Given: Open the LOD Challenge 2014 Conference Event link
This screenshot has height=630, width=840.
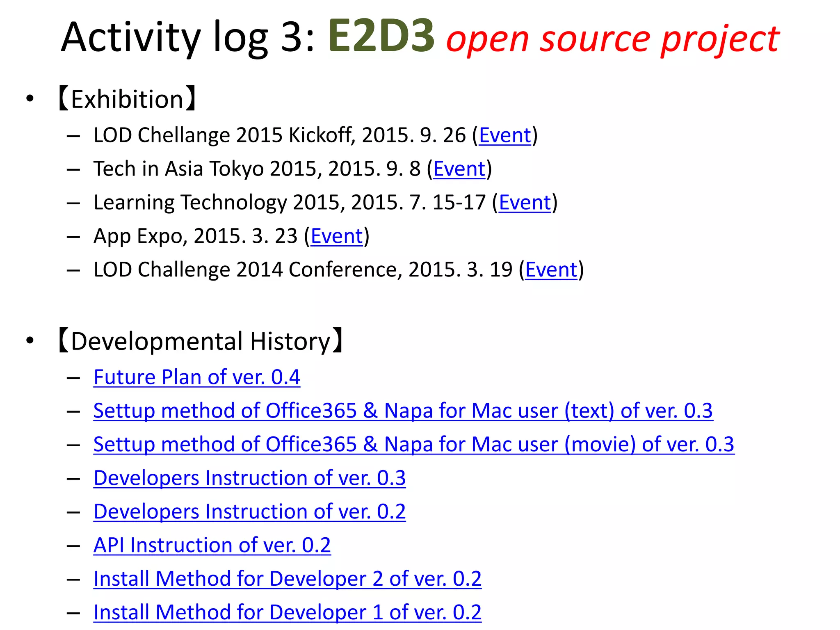Looking at the screenshot, I should click(x=551, y=270).
